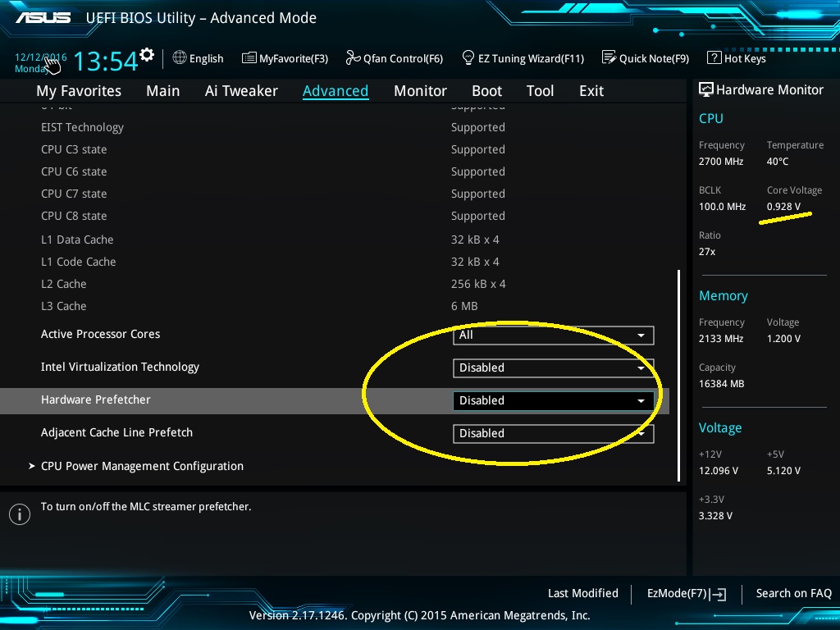The width and height of the screenshot is (840, 630).
Task: Click CPU C8 state row
Action: (x=74, y=216)
